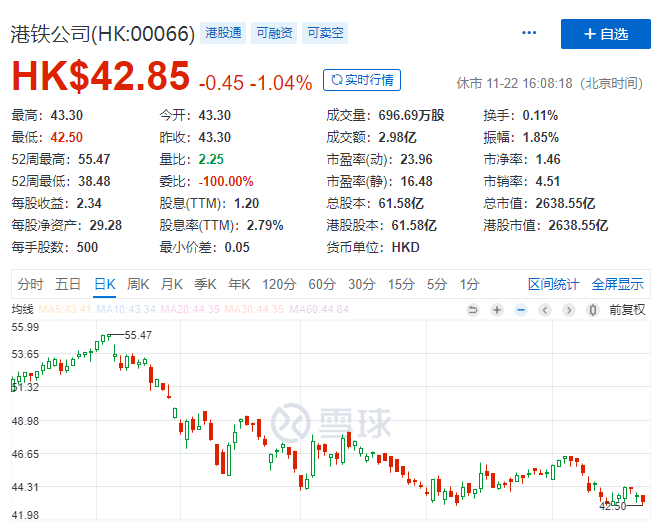Click the 量比 value 2.25
The height and width of the screenshot is (522, 672).
tap(211, 159)
